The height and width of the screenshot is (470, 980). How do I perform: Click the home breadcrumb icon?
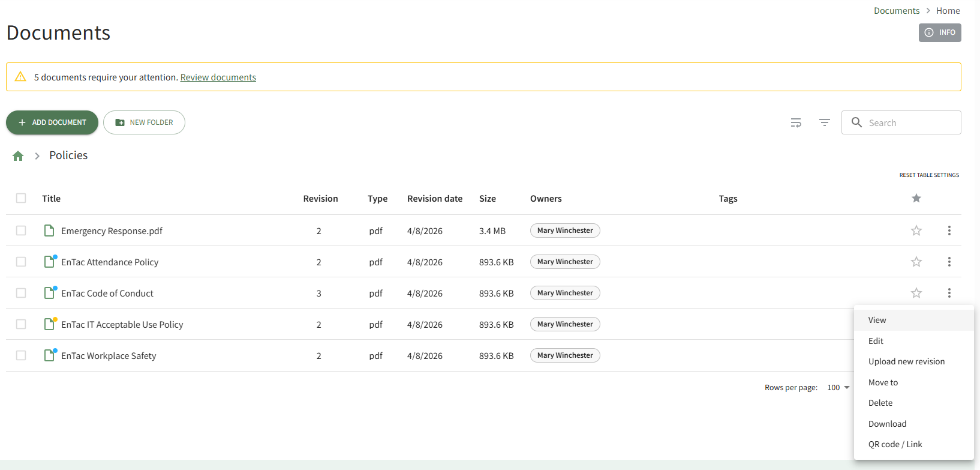point(18,156)
